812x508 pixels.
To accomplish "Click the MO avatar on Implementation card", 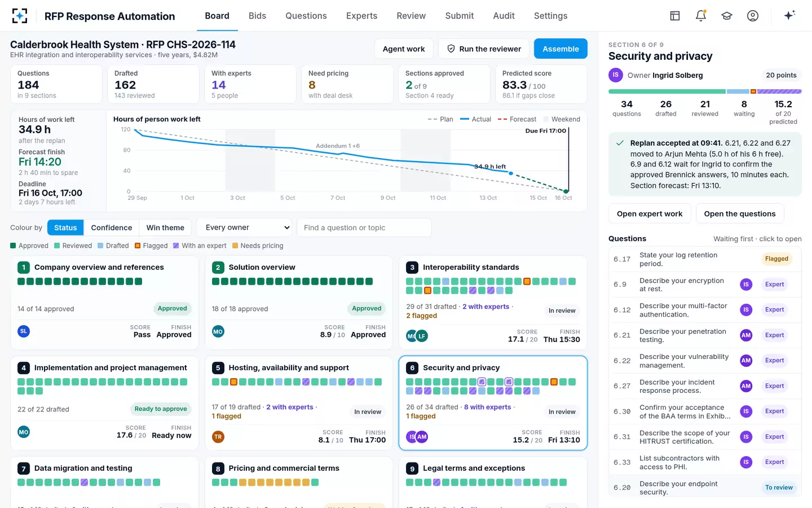I will (24, 432).
